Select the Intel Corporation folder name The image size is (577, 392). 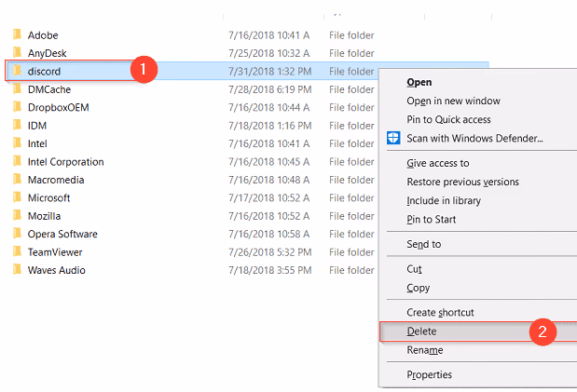pos(66,162)
